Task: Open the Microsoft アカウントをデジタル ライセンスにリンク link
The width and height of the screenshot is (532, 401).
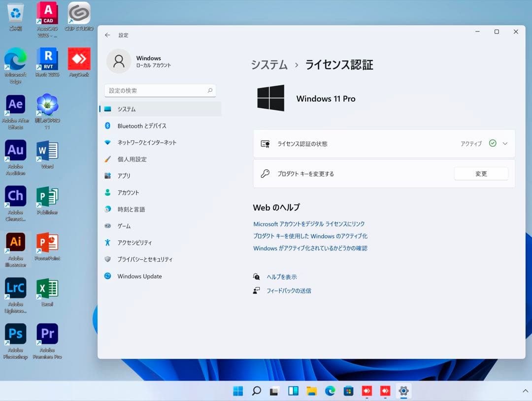Action: pyautogui.click(x=308, y=223)
